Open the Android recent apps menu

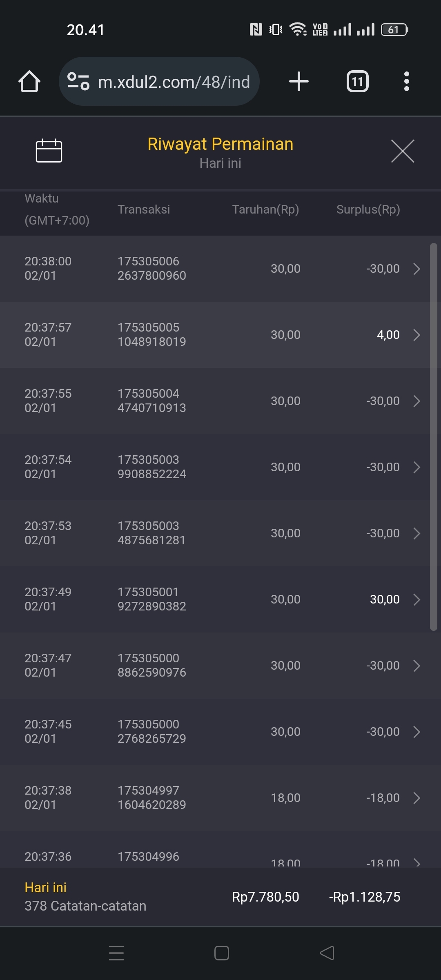click(116, 953)
